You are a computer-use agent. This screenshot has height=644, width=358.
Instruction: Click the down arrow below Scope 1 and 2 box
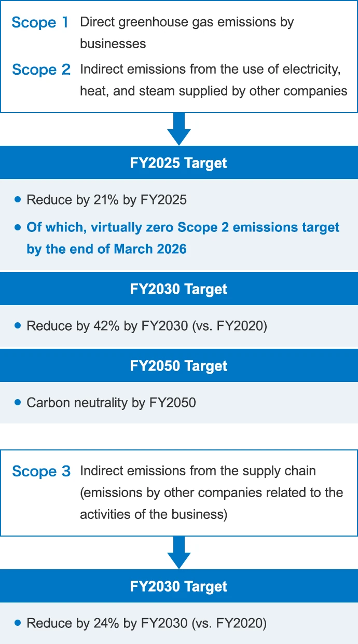(x=179, y=129)
